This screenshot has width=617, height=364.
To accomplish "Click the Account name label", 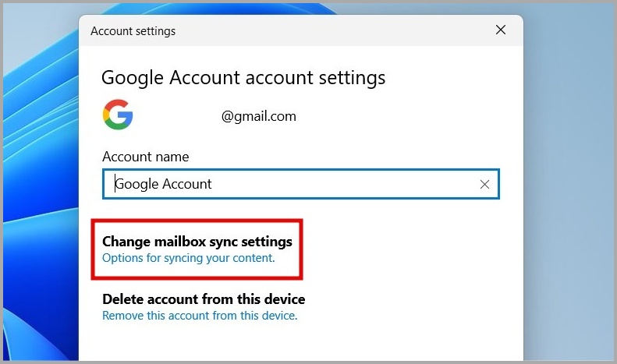I will [x=145, y=157].
